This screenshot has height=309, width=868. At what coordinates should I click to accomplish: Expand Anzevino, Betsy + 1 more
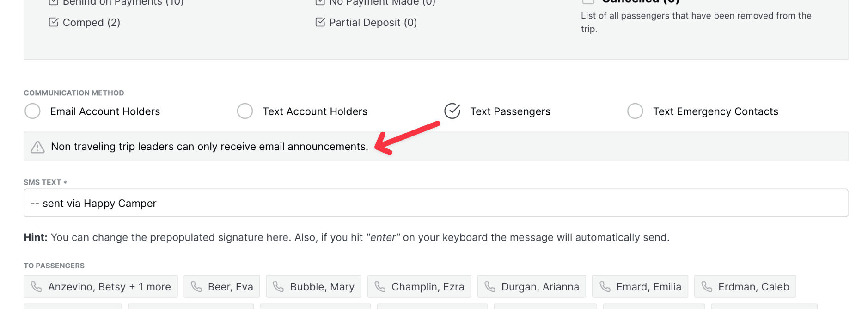(x=100, y=286)
